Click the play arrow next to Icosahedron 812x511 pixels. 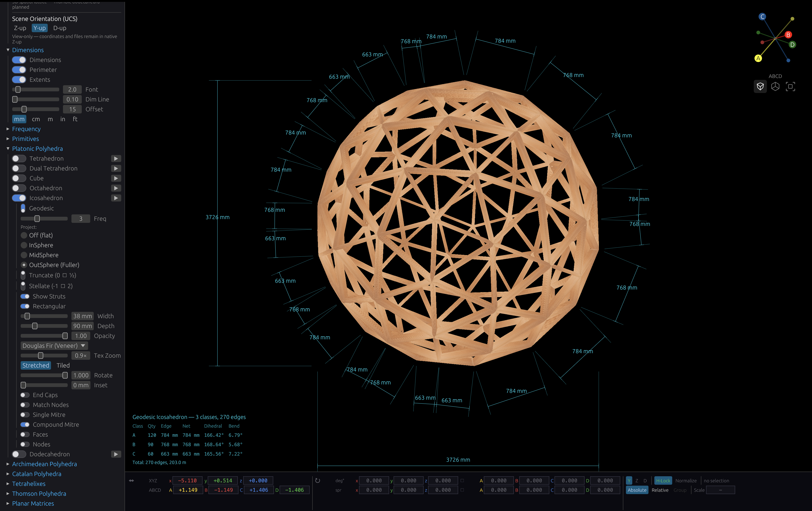(x=116, y=198)
